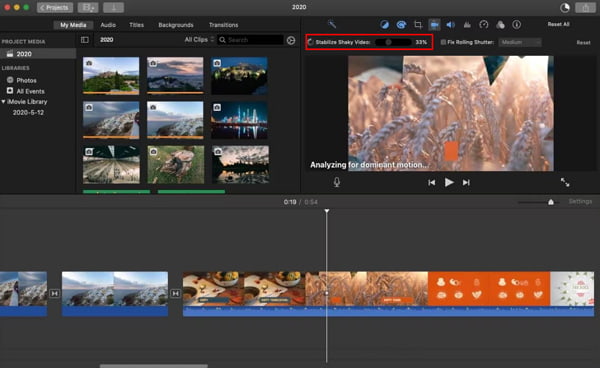Select the food table clip in timeline
The width and height of the screenshot is (600, 368).
point(244,289)
